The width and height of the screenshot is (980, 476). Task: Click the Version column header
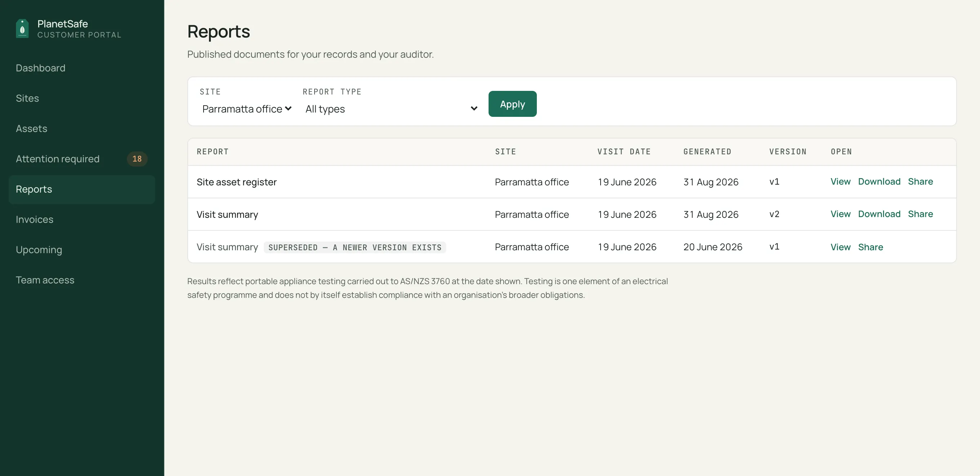point(788,151)
